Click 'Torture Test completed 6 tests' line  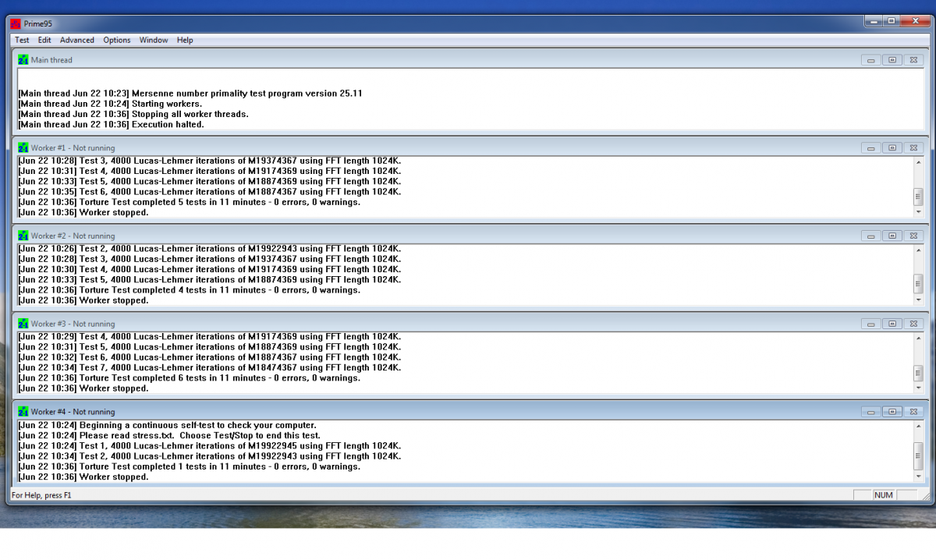click(189, 378)
